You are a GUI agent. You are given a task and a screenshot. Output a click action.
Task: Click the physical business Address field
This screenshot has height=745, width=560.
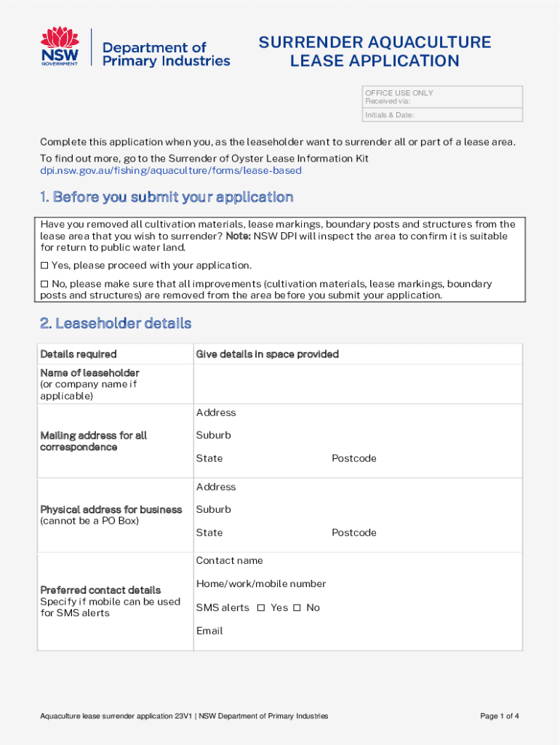(x=378, y=487)
